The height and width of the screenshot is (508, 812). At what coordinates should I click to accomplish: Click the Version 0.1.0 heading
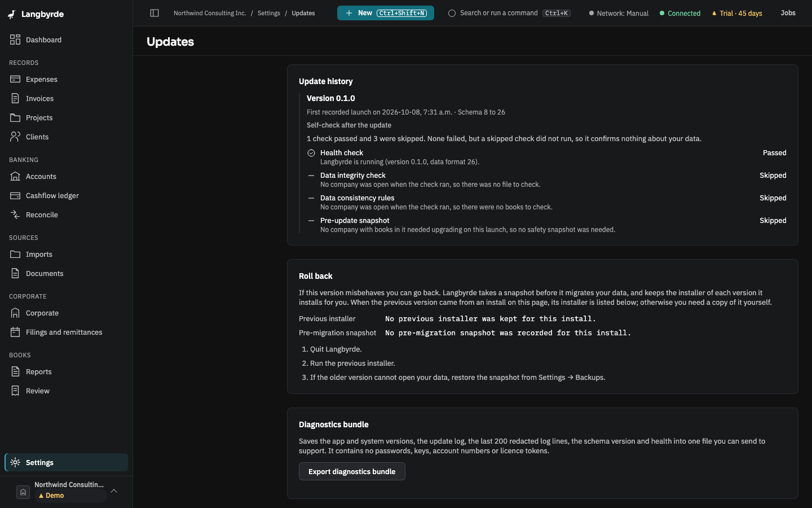331,98
